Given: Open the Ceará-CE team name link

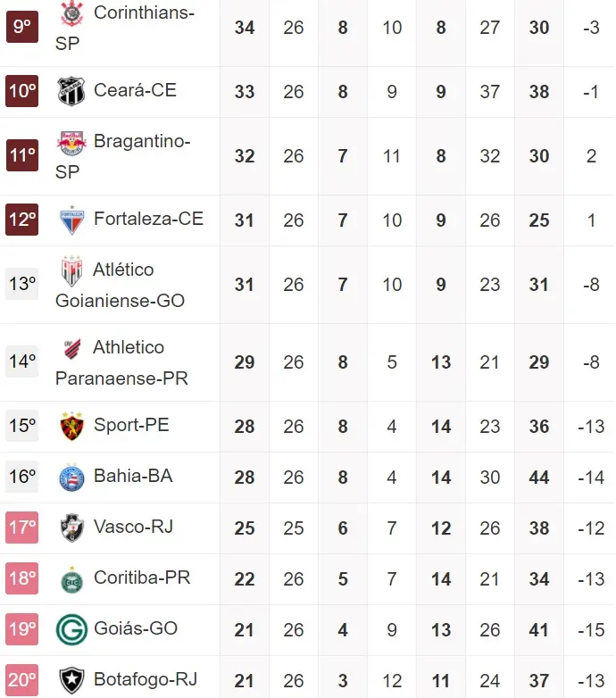Looking at the screenshot, I should (135, 91).
